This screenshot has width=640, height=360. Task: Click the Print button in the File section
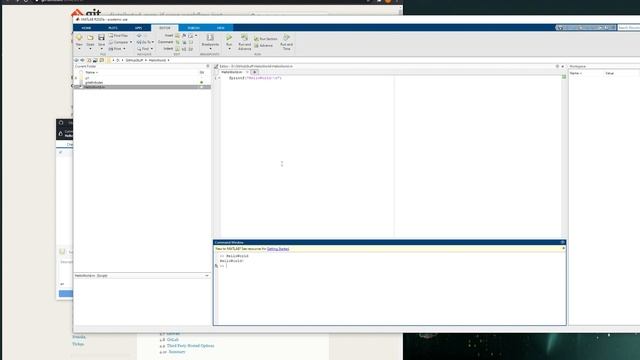coord(116,49)
